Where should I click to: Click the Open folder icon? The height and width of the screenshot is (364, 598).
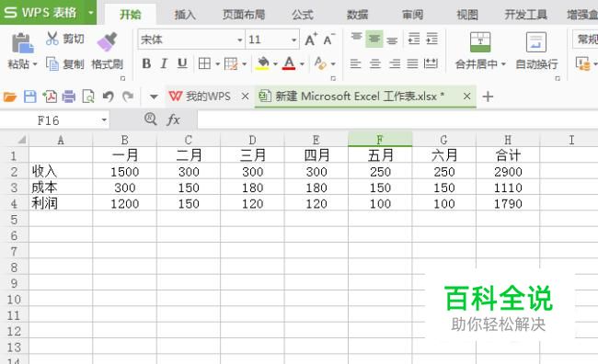point(10,97)
